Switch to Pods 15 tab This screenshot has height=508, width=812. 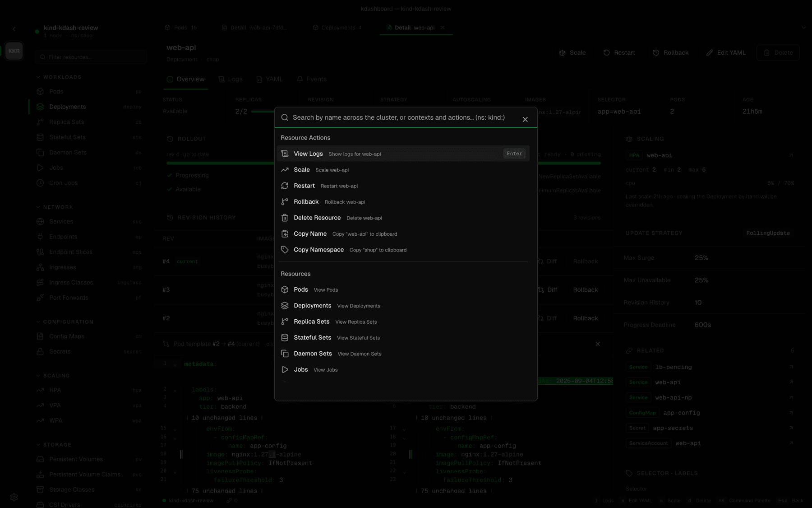point(181,28)
